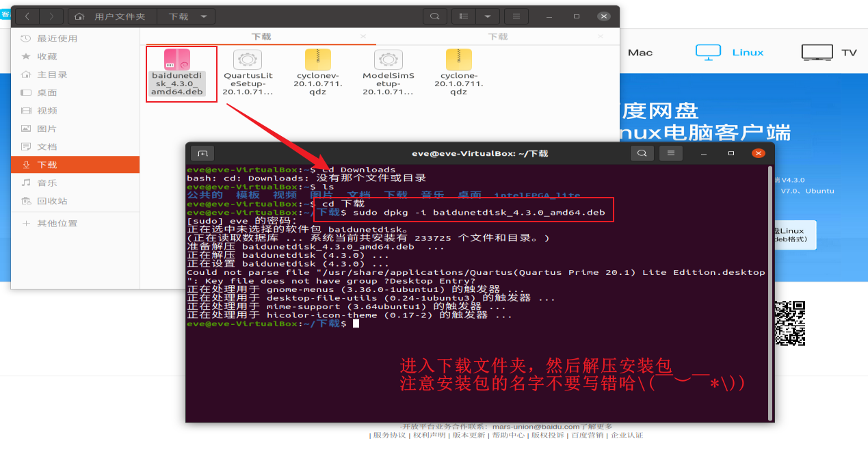This screenshot has width=868, height=465.
Task: Open the 帮助中心 footer link
Action: pos(508,435)
